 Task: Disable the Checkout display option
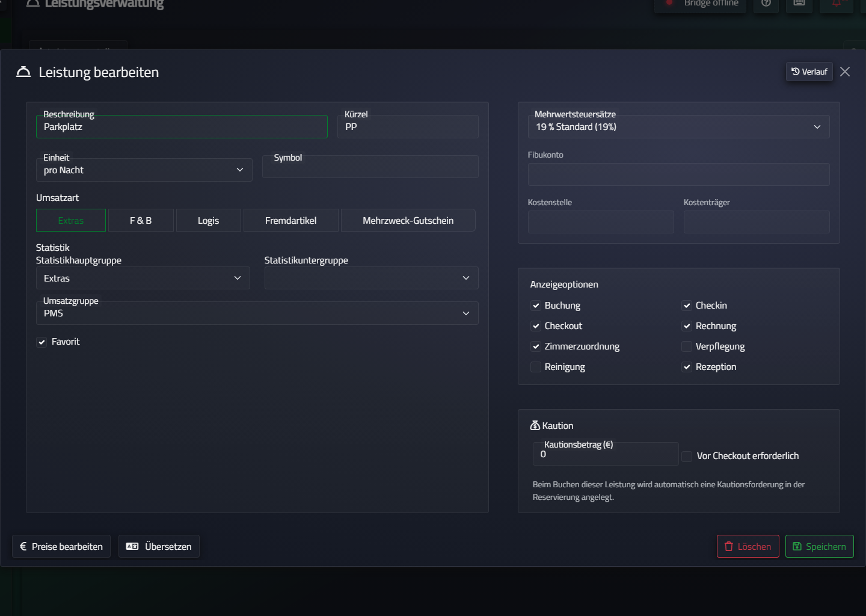pos(536,326)
